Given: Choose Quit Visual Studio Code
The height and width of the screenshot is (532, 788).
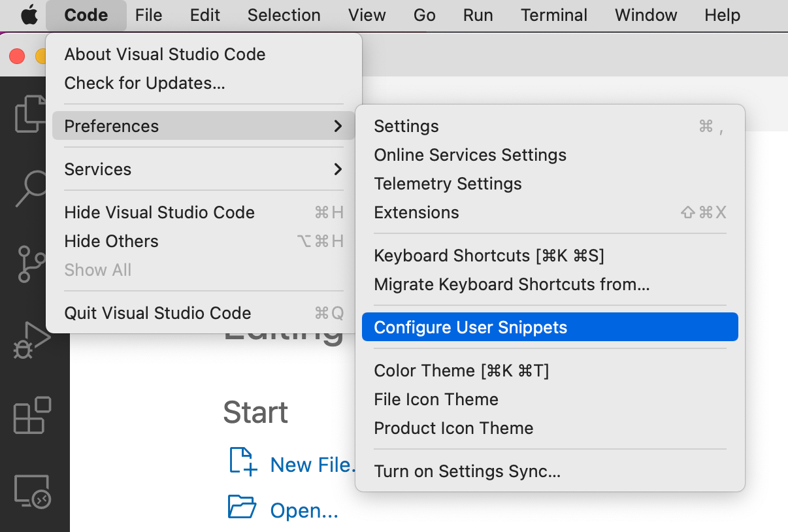Looking at the screenshot, I should [157, 313].
